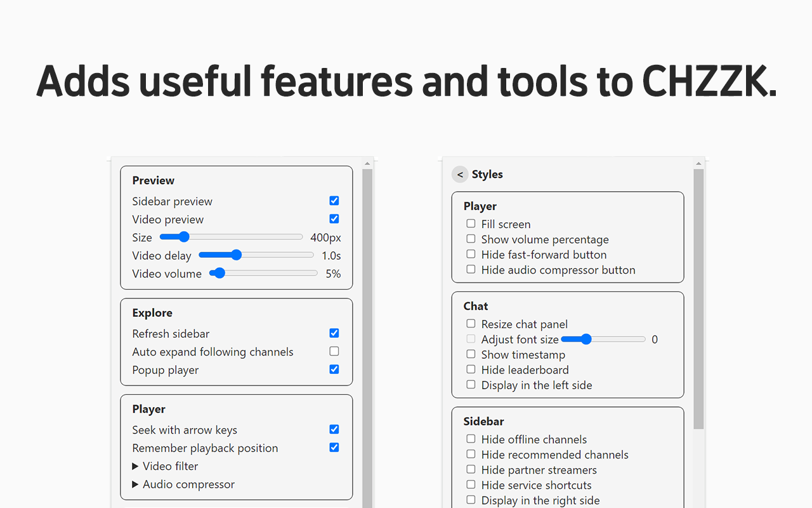Enable Show timestamp in chat

(x=471, y=354)
